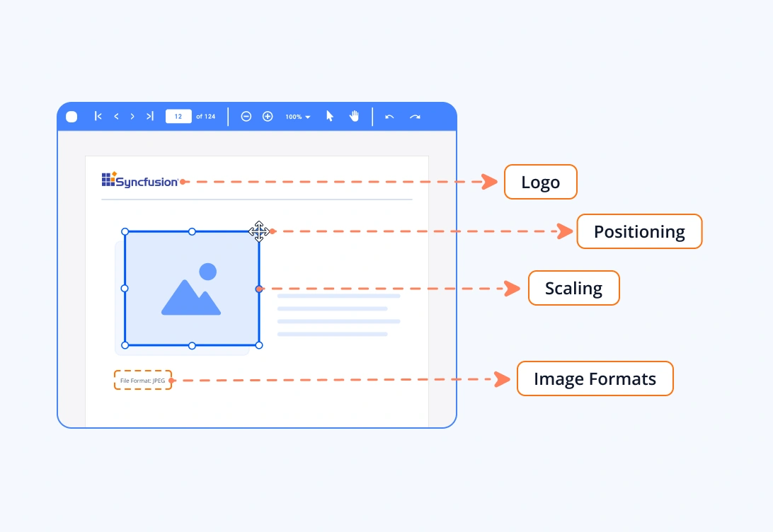Select the pan (hand) tool
Viewport: 773px width, 532px height.
pos(353,116)
